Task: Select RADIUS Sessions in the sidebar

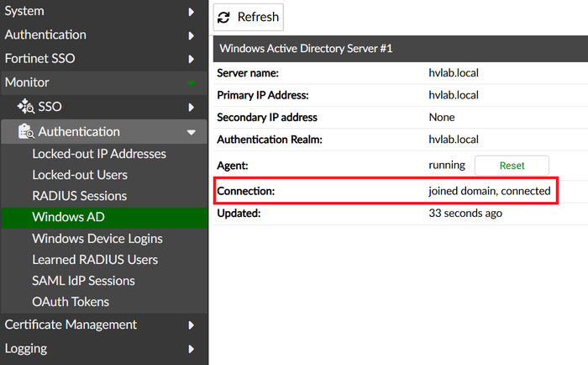Action: coord(79,196)
